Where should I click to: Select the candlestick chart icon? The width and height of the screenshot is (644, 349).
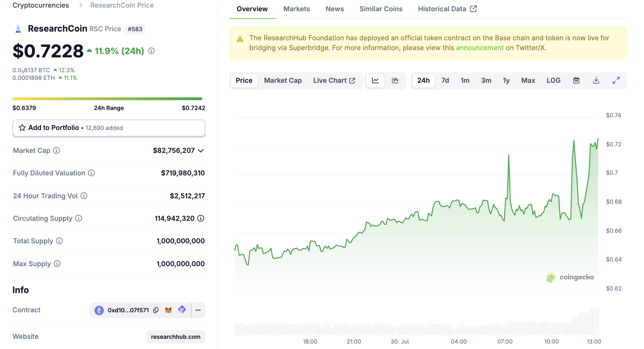point(395,81)
